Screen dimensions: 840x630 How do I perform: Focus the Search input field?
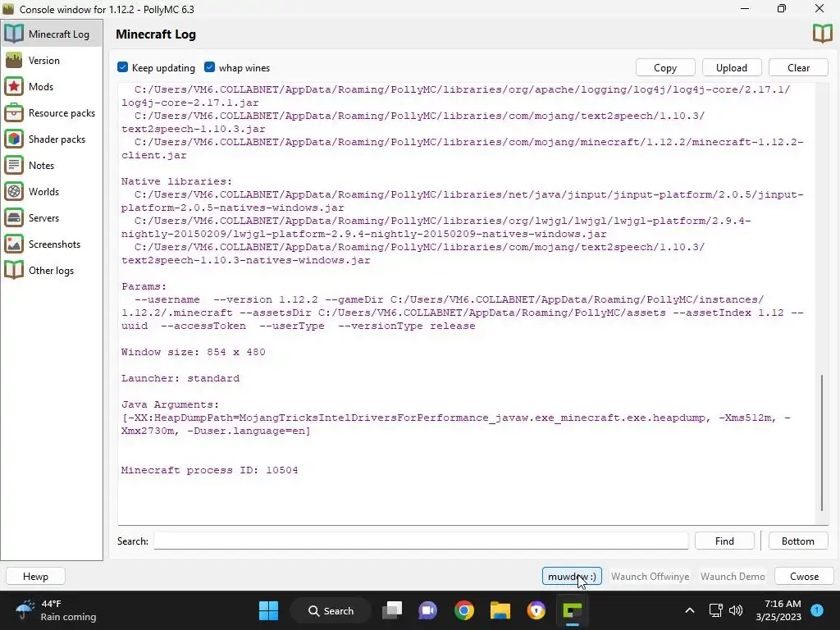tap(421, 541)
